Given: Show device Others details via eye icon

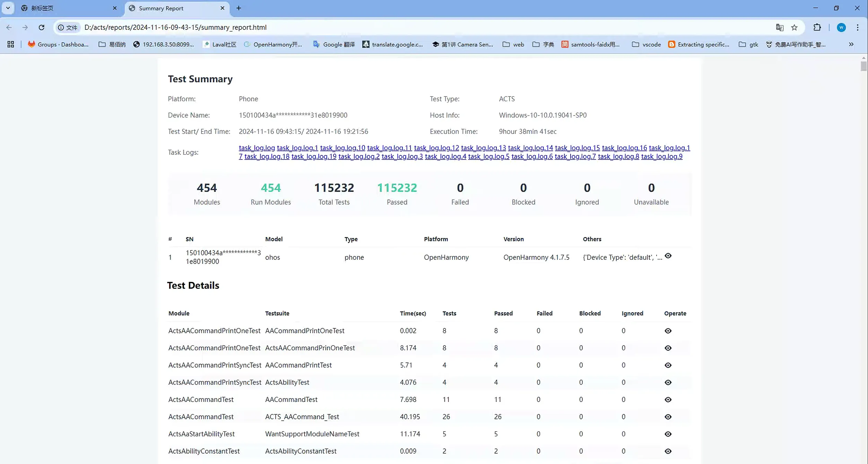Looking at the screenshot, I should 668,256.
